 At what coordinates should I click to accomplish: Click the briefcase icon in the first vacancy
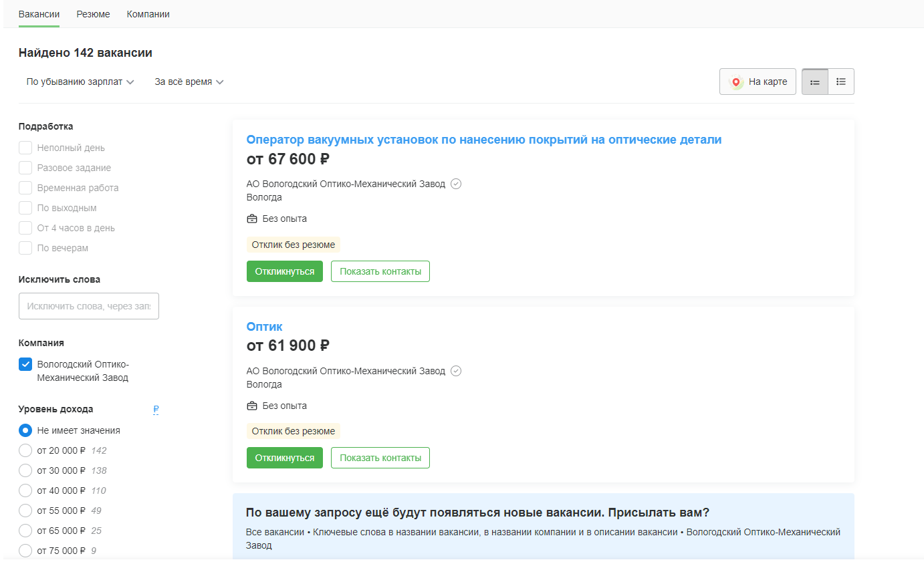pyautogui.click(x=252, y=219)
